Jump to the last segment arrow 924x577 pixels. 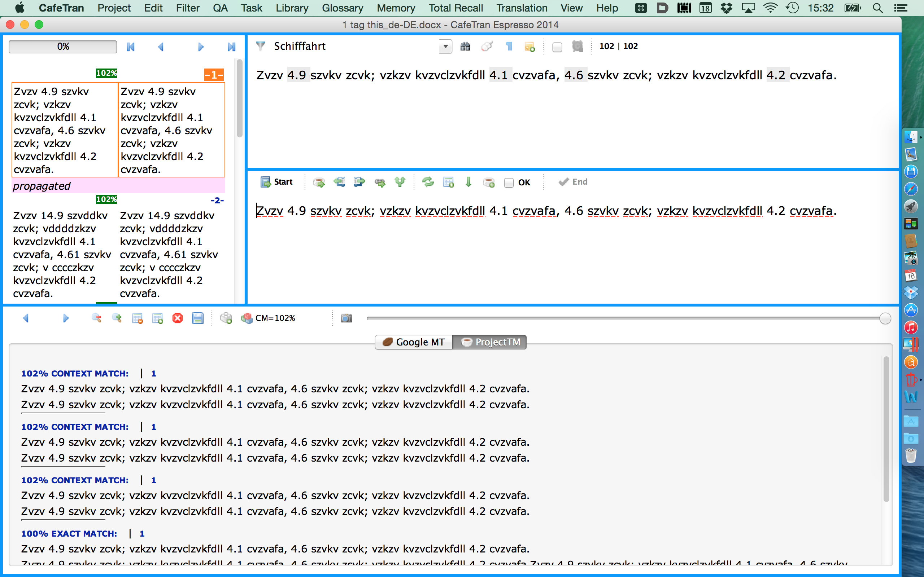[x=231, y=47]
